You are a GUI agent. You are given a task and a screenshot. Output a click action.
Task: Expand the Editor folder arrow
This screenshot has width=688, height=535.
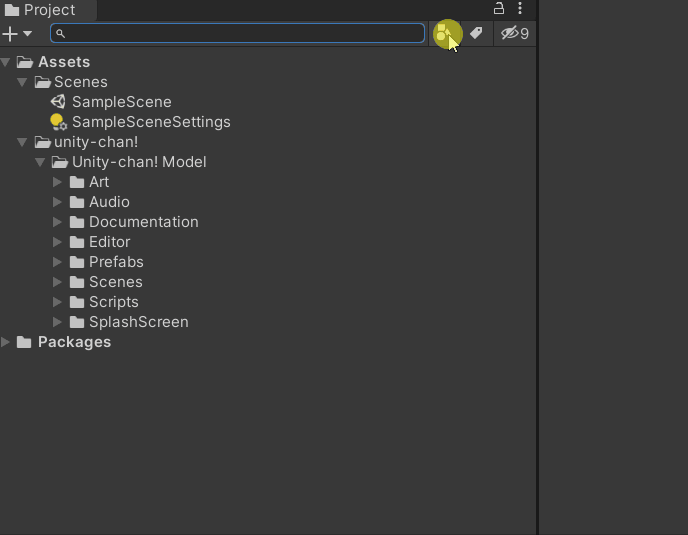(57, 242)
